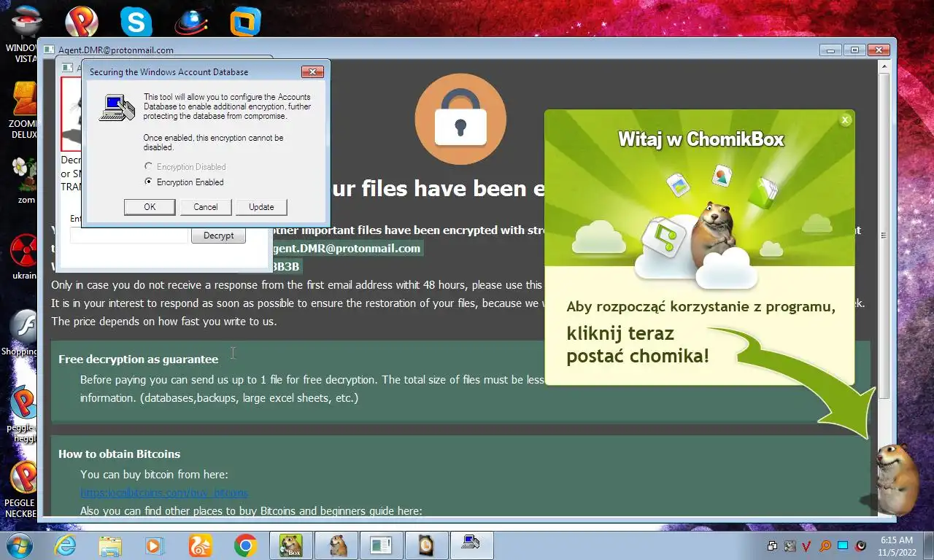Open the ukraine radiation desktop icon
This screenshot has height=560, width=934.
point(25,257)
